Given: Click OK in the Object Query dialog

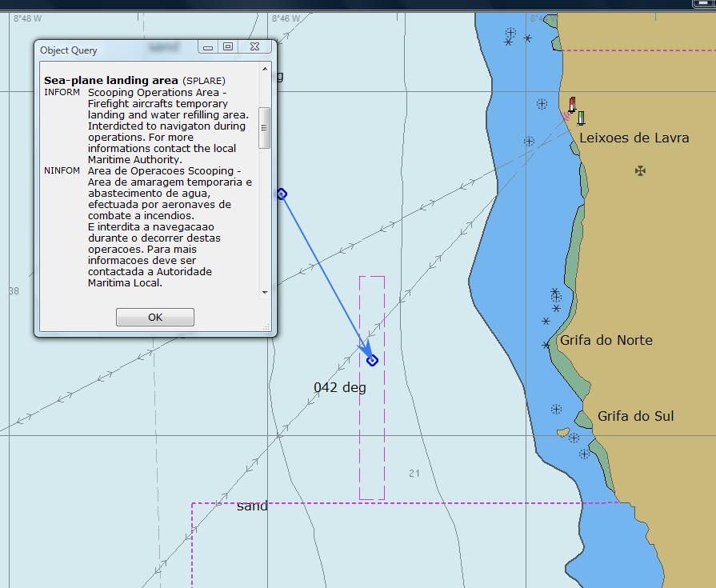Looking at the screenshot, I should point(155,318).
